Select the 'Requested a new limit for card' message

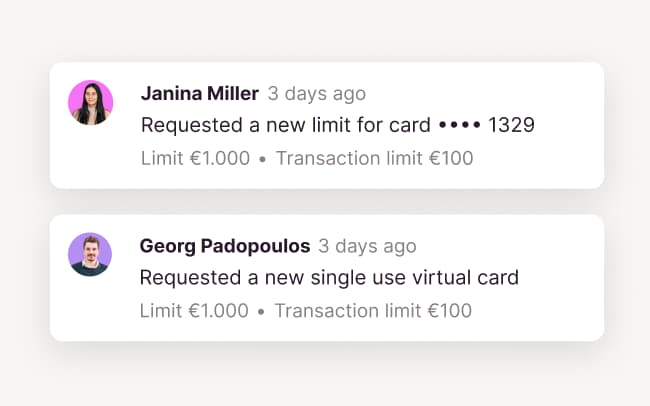click(287, 125)
